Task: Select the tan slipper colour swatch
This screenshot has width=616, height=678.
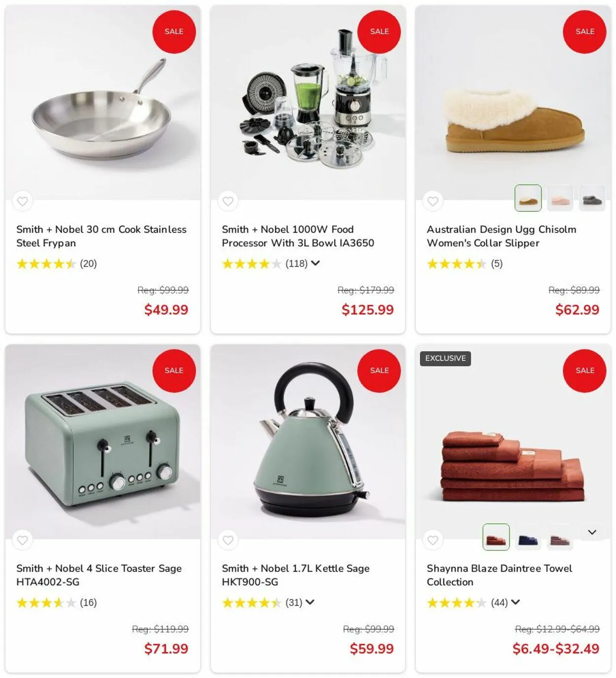Action: [528, 198]
